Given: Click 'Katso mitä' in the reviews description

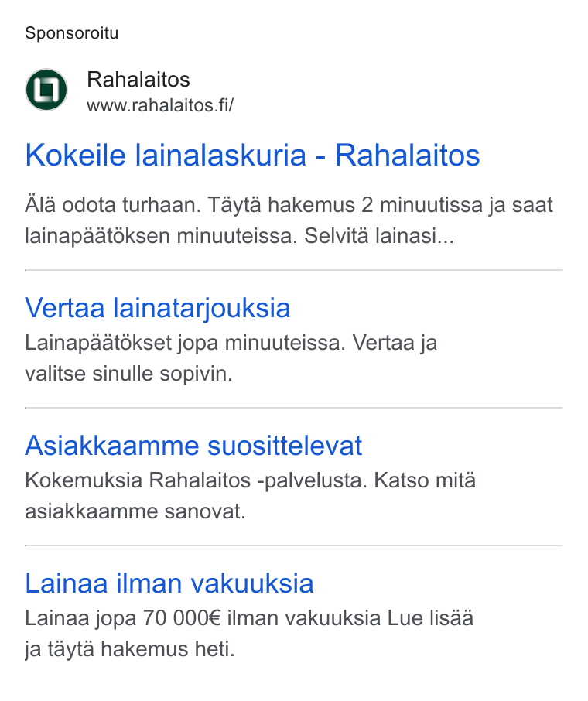Looking at the screenshot, I should coord(425,481).
